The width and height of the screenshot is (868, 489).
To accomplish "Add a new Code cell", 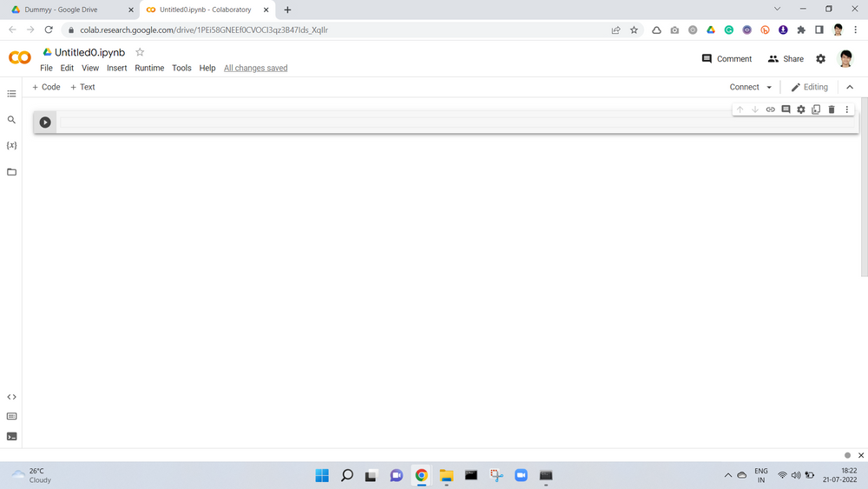I will [46, 87].
